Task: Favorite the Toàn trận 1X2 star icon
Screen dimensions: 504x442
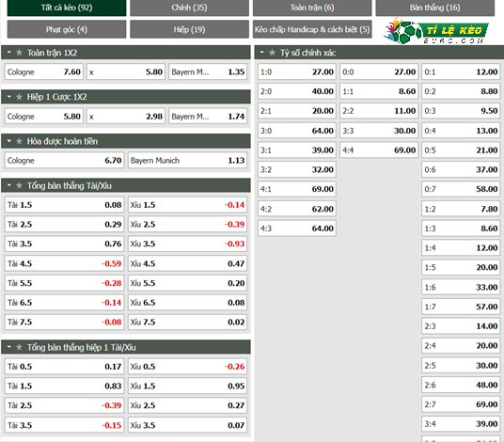Action: point(20,53)
